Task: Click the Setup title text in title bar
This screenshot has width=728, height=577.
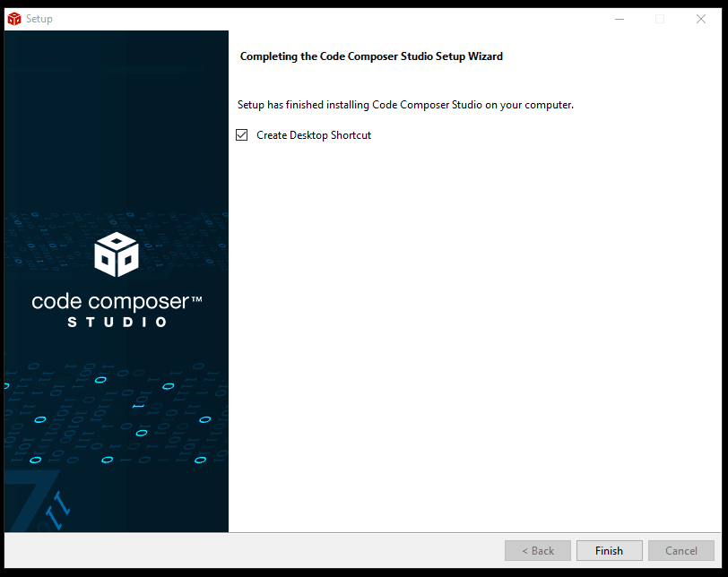Action: tap(39, 19)
